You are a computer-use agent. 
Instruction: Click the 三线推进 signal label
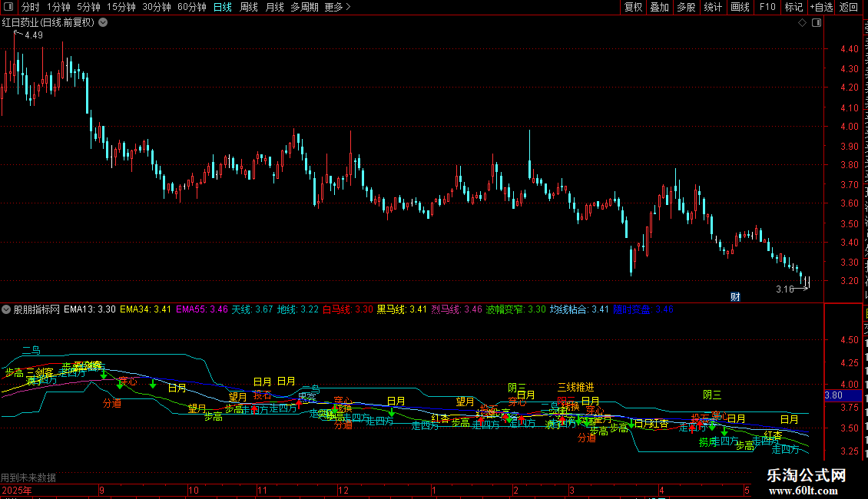pos(575,387)
